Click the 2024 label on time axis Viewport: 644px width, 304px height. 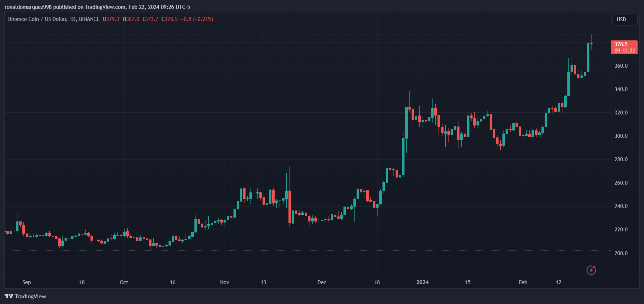pyautogui.click(x=422, y=282)
